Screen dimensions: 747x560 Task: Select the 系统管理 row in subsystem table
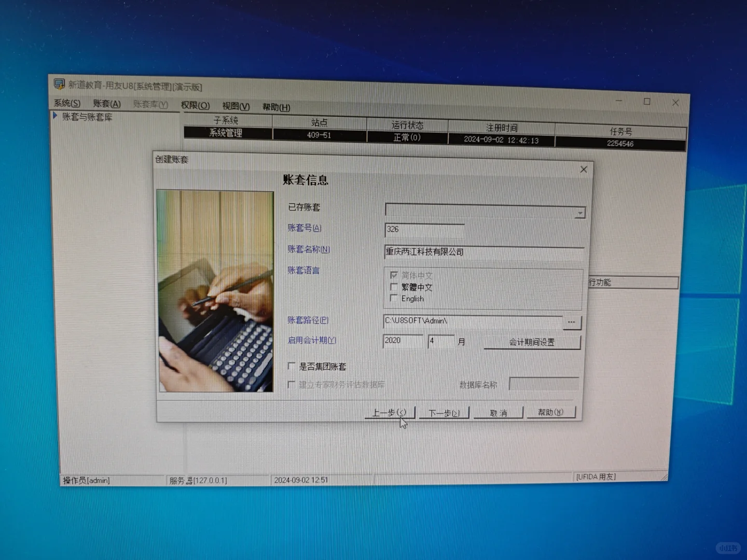[x=226, y=133]
